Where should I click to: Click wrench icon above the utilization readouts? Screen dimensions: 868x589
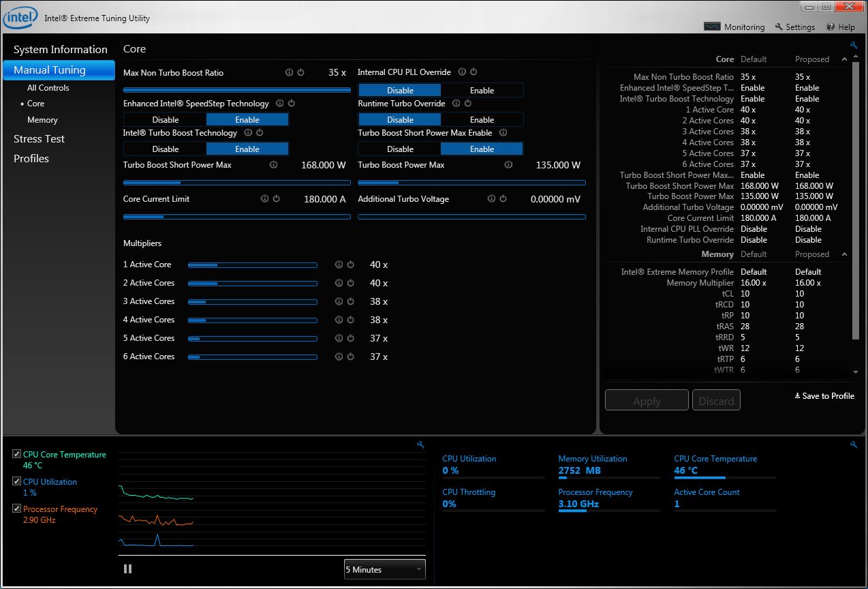click(854, 445)
